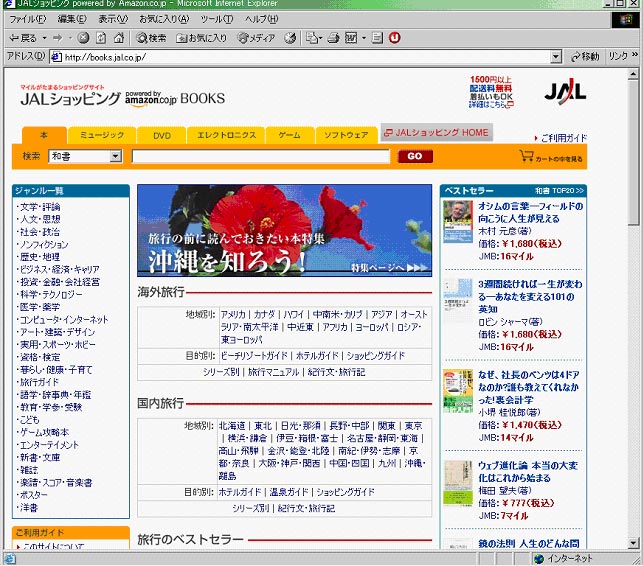
Task: Click the Forward arrow toolbar button
Action: coord(57,38)
